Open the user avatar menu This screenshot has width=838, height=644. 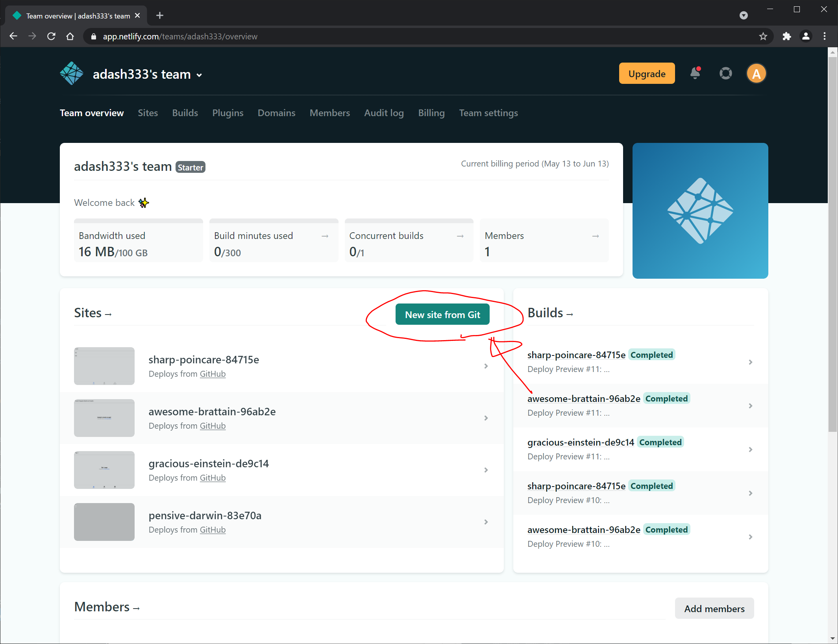[756, 74]
